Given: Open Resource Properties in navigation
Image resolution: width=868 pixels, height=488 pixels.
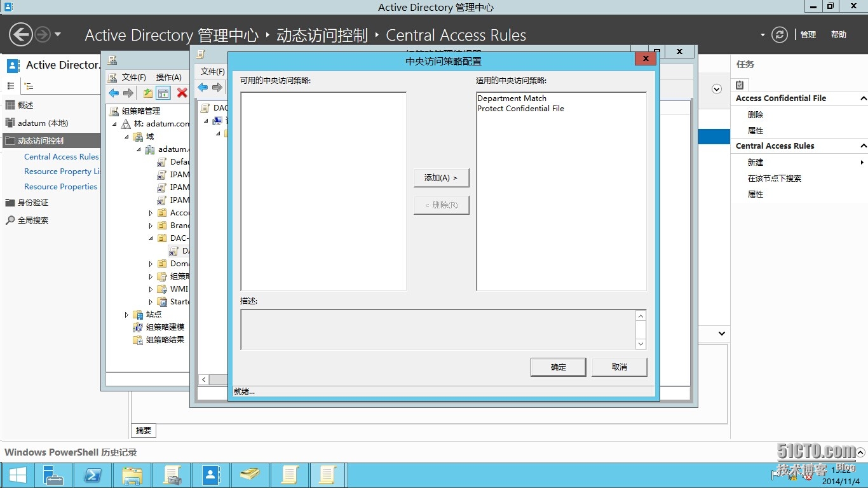Looking at the screenshot, I should pos(60,187).
